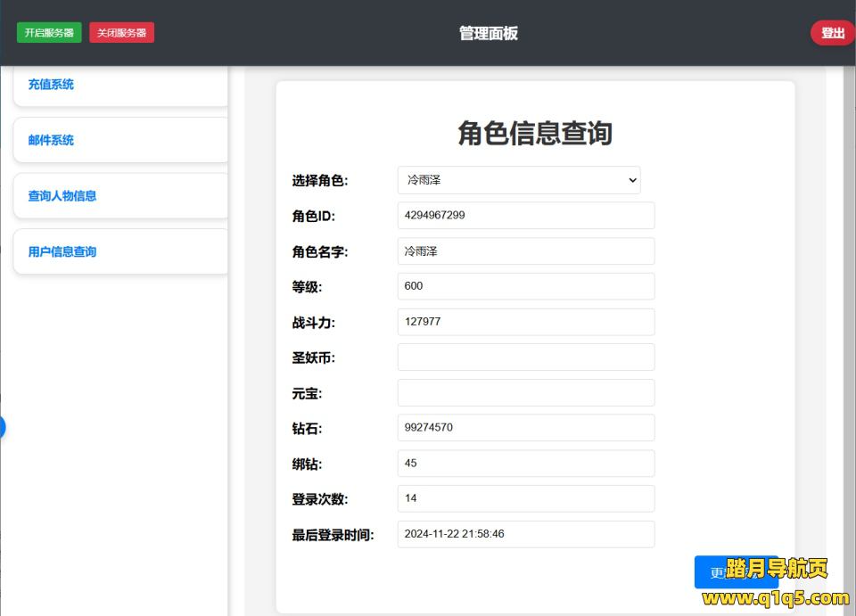The width and height of the screenshot is (856, 616).
Task: Click the 角色ID input field
Action: coord(525,216)
